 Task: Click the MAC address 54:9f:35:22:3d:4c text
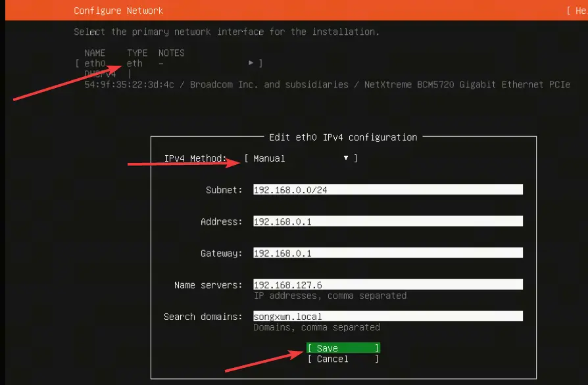[x=129, y=85]
